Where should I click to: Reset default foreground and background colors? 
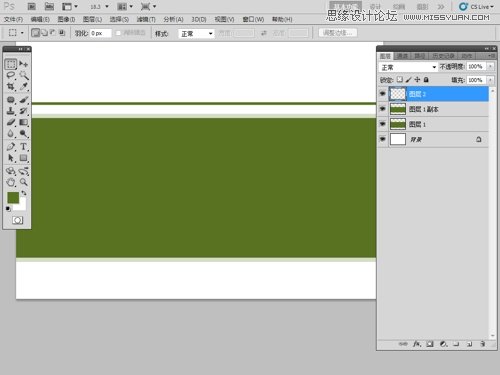pyautogui.click(x=8, y=209)
